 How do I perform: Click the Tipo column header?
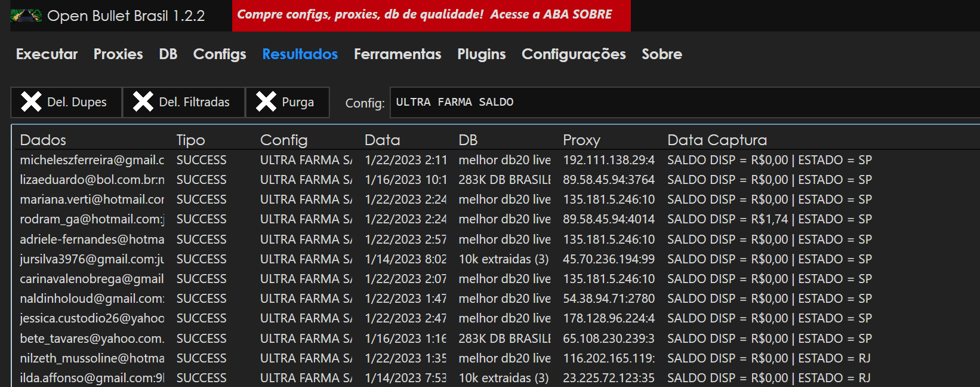click(x=191, y=140)
